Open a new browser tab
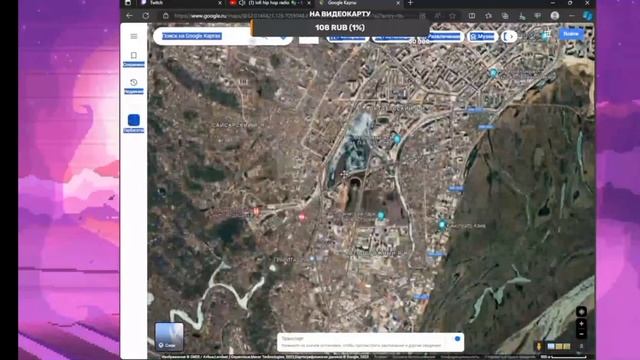This screenshot has width=640, height=360. coord(410,3)
